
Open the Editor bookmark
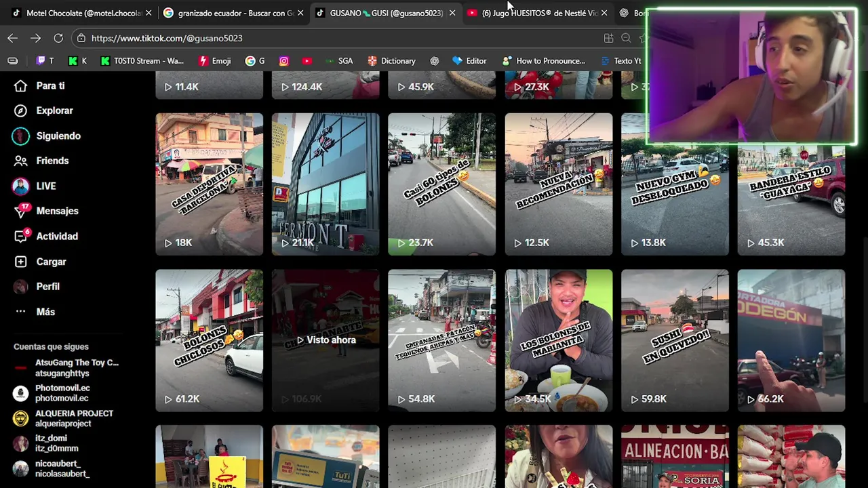[x=469, y=61]
